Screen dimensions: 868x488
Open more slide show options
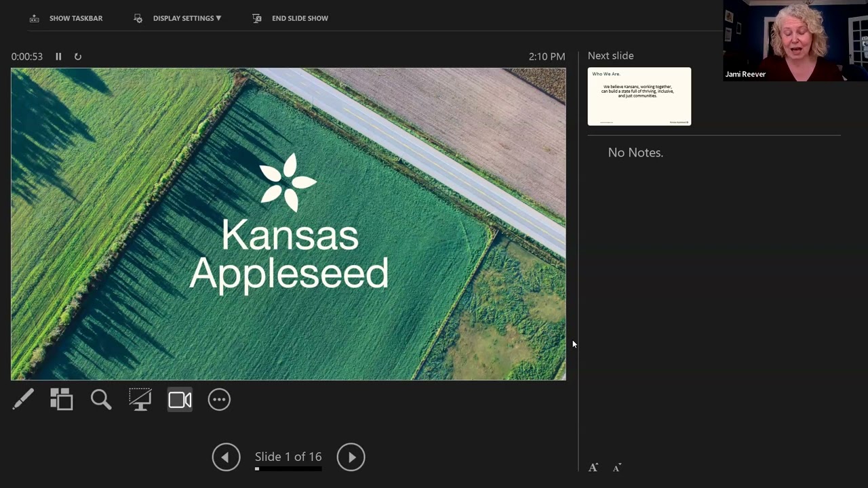(x=219, y=399)
